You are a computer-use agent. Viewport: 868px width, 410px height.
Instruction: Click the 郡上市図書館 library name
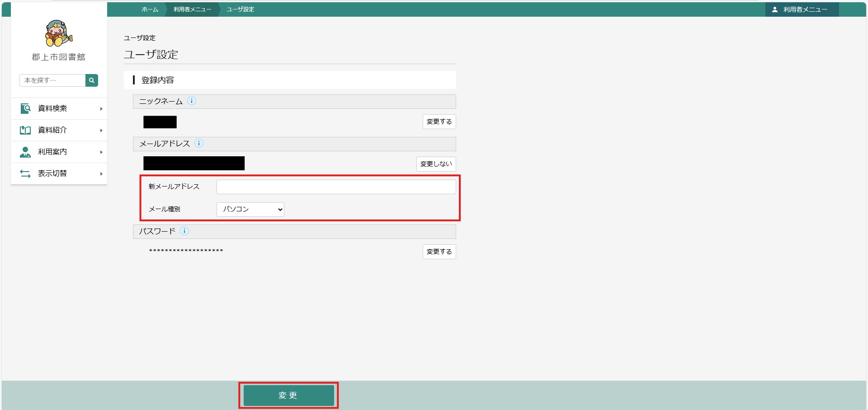(x=59, y=57)
